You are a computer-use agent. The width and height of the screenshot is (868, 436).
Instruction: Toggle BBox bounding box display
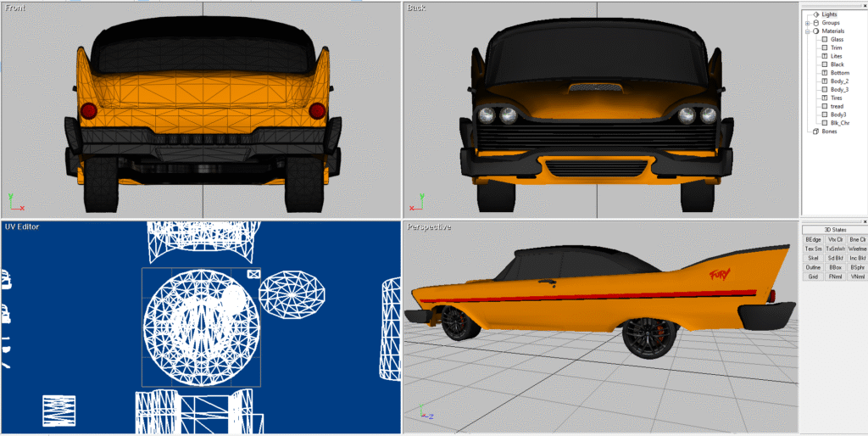coord(835,267)
